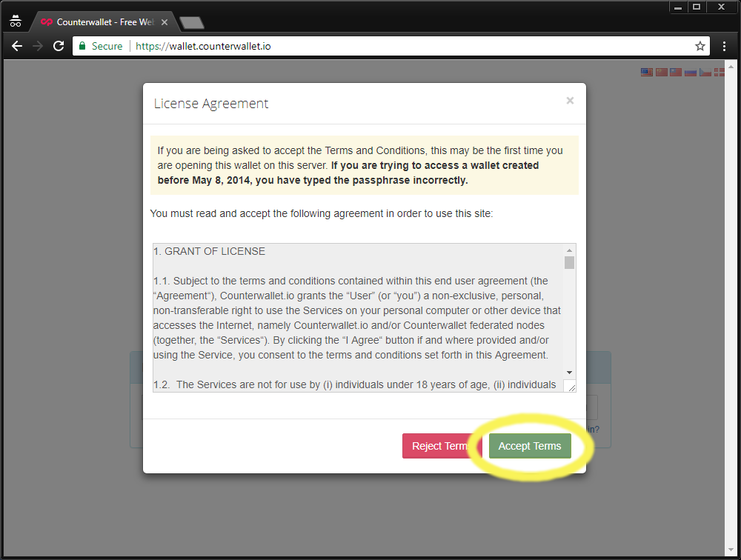The image size is (741, 560).
Task: Open a new browser tab
Action: [x=192, y=22]
